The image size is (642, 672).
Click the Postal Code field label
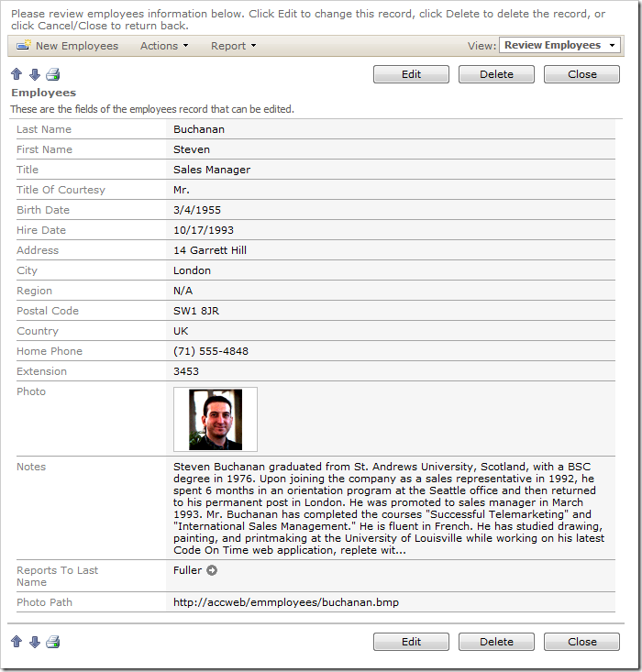48,311
